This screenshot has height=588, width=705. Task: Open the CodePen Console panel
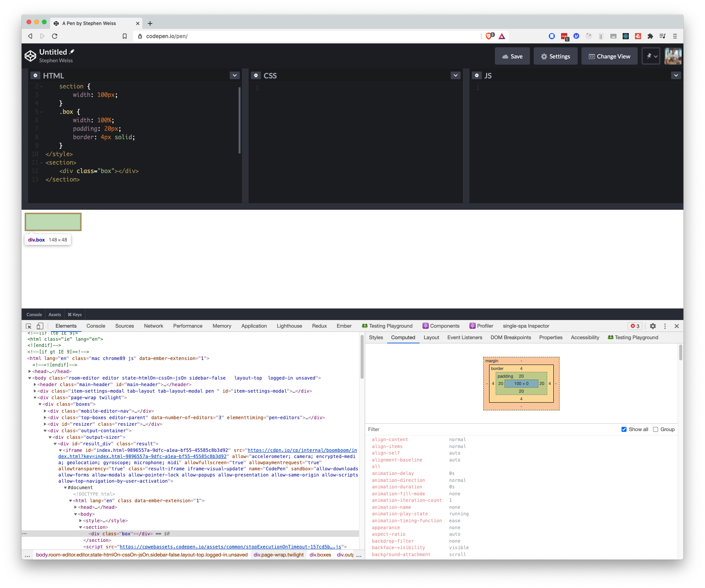(34, 315)
